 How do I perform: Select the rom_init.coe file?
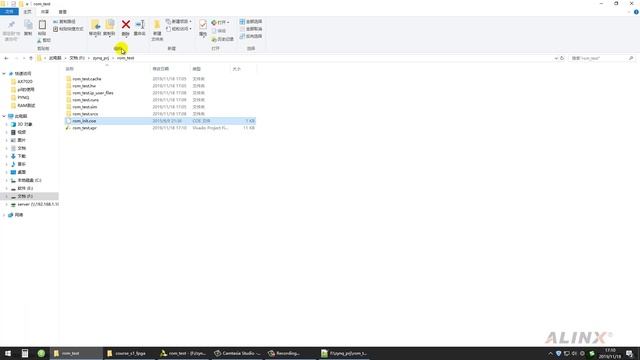160,121
